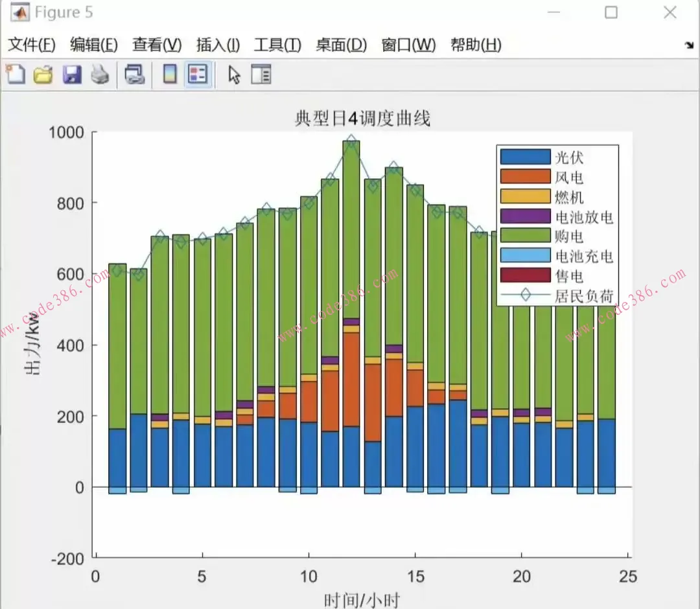Image resolution: width=700 pixels, height=609 pixels.
Task: Open the 文件(F) menu
Action: (30, 45)
